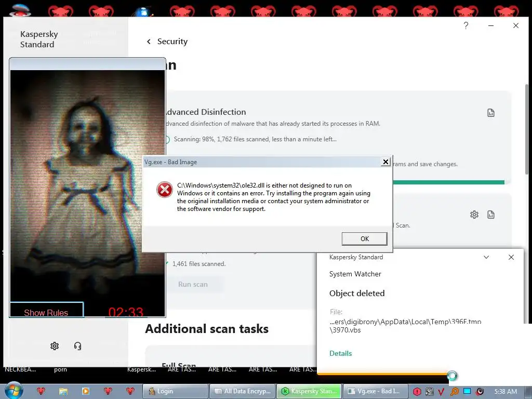Image resolution: width=532 pixels, height=399 pixels.
Task: Open scan settings gear beside report icon
Action: [474, 215]
